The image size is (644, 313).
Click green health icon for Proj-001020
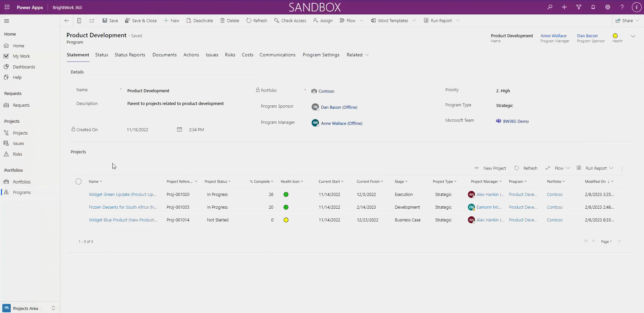point(286,194)
